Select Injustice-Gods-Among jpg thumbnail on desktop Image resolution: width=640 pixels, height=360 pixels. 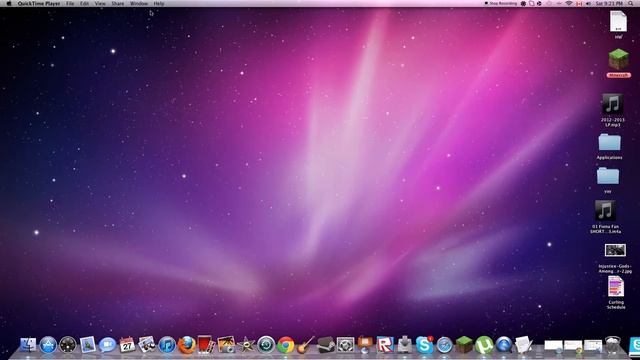[x=615, y=250]
